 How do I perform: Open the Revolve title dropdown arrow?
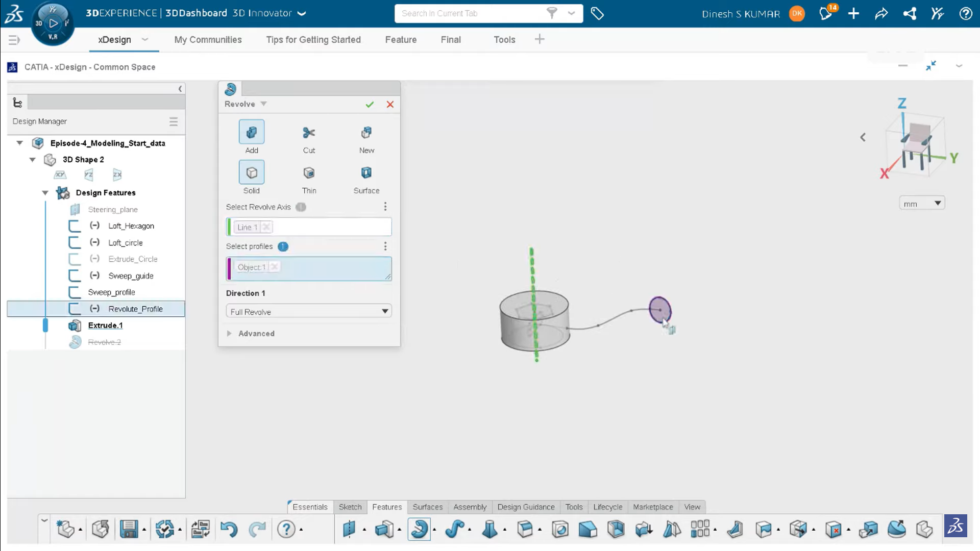(x=264, y=104)
